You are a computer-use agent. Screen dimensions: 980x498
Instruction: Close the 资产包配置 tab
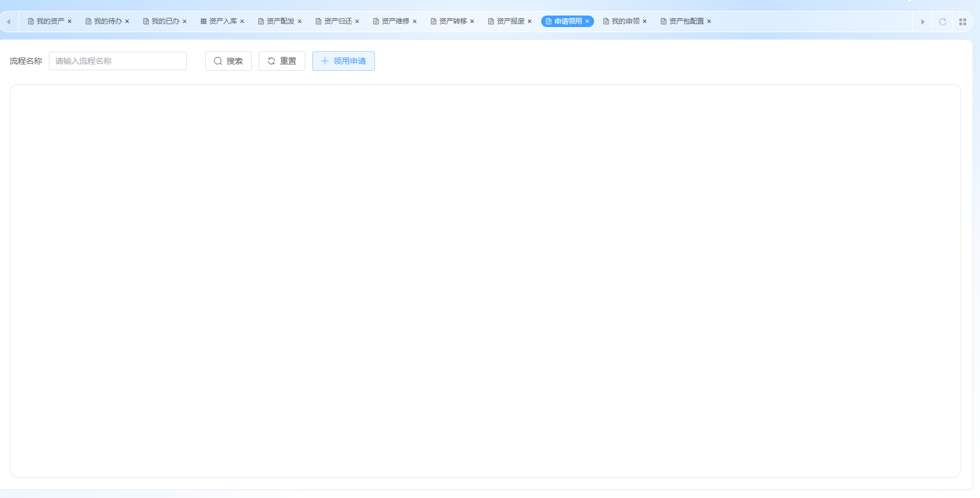point(709,21)
